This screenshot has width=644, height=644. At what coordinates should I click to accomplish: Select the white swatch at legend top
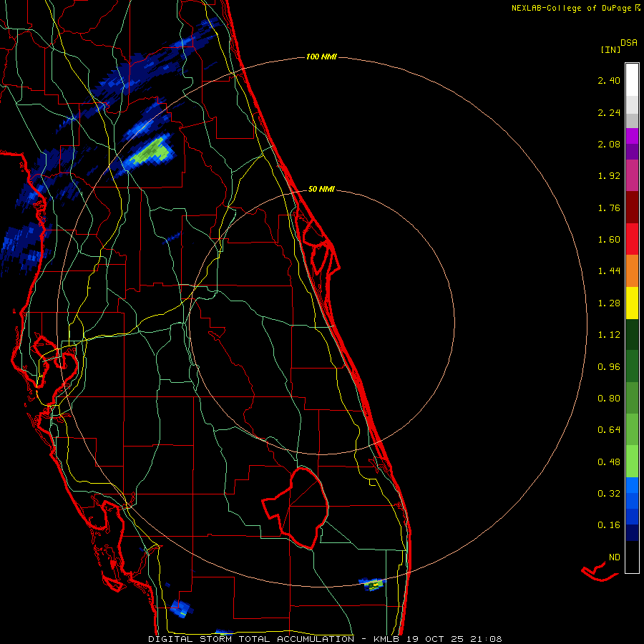[x=632, y=79]
